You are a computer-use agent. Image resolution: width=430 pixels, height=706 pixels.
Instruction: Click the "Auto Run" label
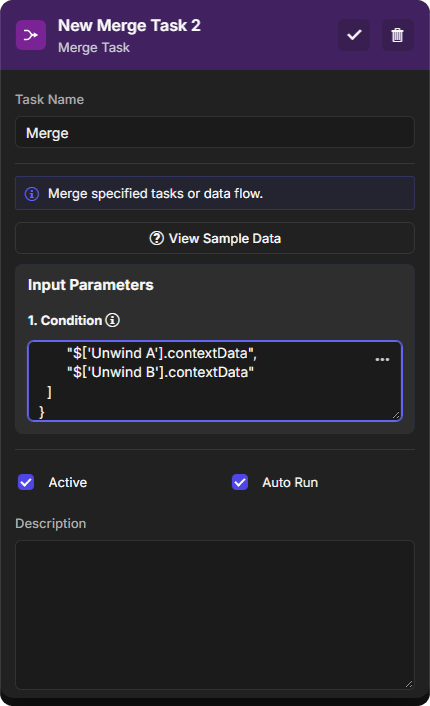pyautogui.click(x=290, y=482)
